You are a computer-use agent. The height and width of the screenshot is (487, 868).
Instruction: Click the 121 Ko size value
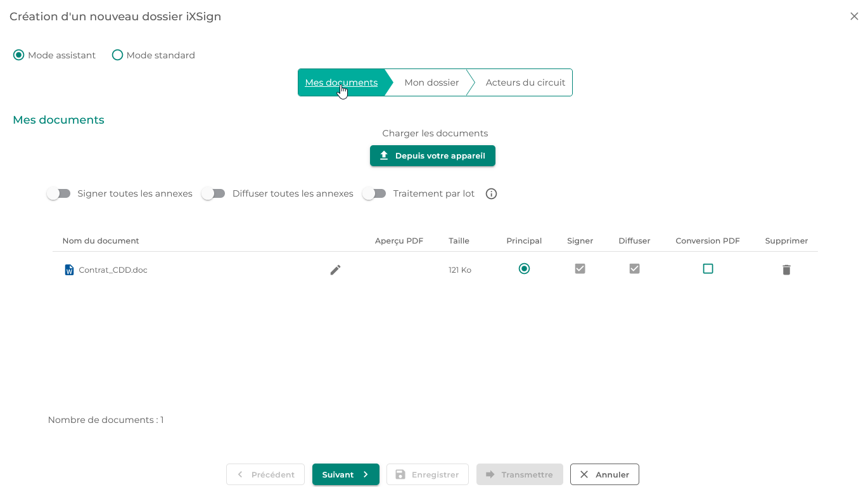pyautogui.click(x=460, y=270)
